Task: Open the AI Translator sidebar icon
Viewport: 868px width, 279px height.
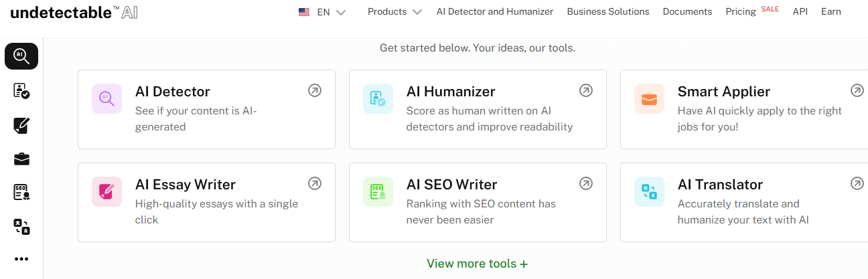Action: (21, 227)
